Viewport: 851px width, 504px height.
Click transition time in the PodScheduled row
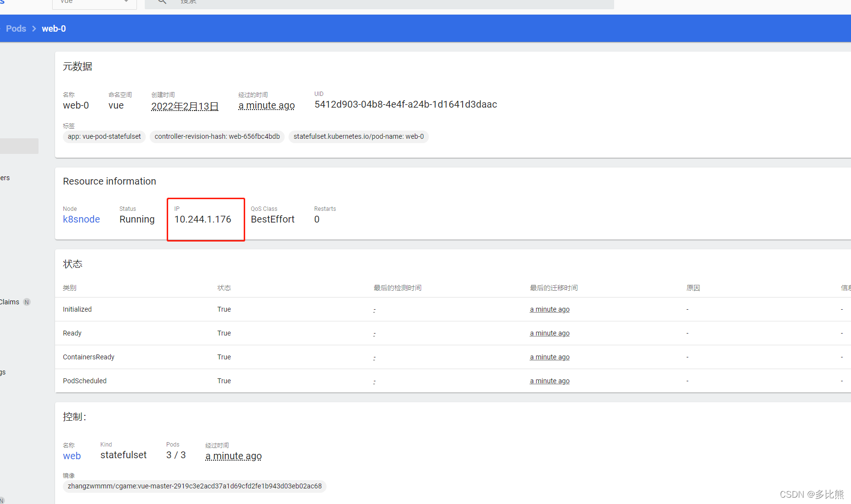pyautogui.click(x=550, y=381)
